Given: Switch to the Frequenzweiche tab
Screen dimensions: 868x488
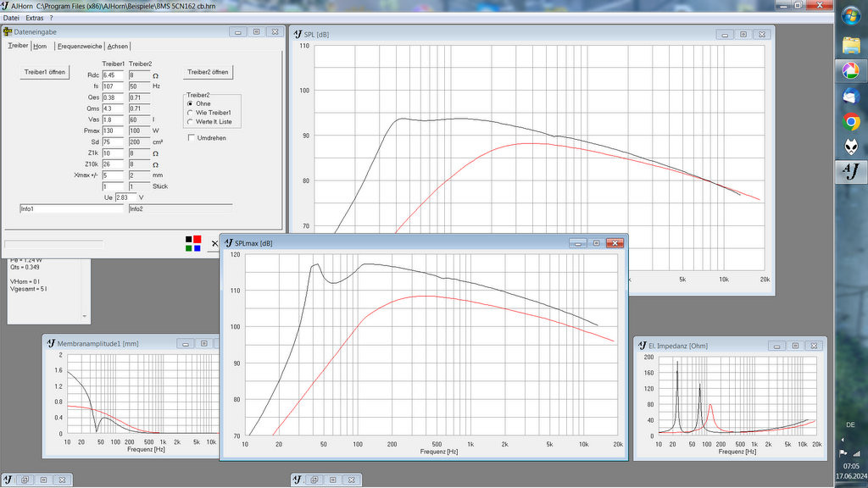Looking at the screenshot, I should tap(80, 46).
